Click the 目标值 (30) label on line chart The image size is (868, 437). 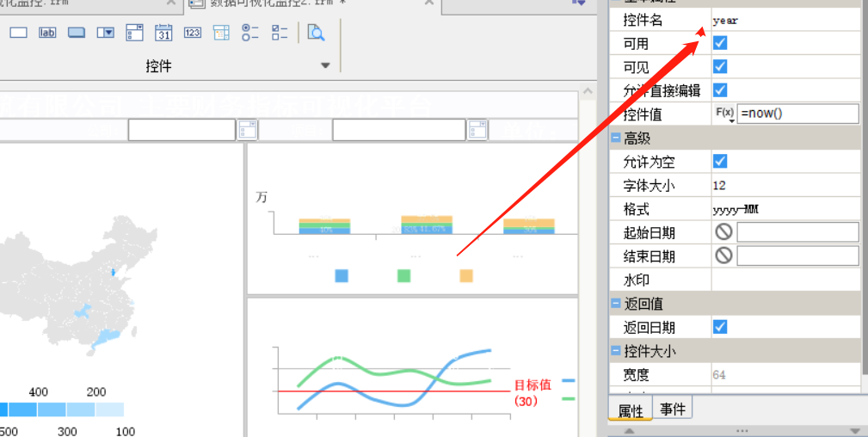[x=532, y=392]
